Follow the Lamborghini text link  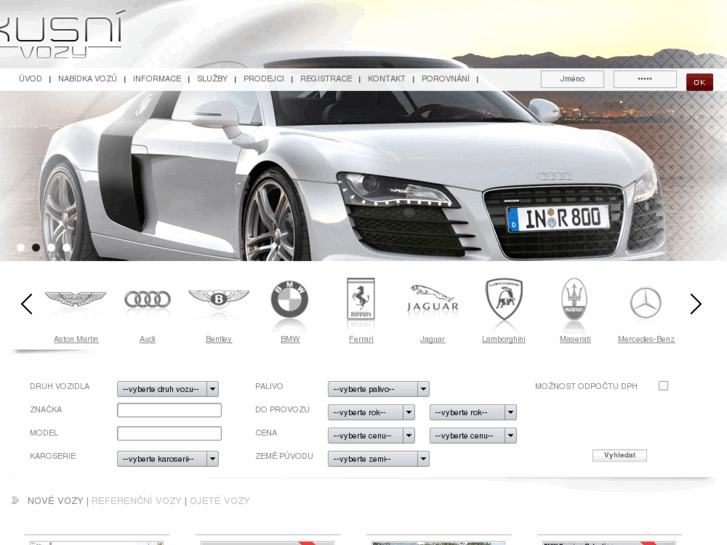[x=504, y=339]
